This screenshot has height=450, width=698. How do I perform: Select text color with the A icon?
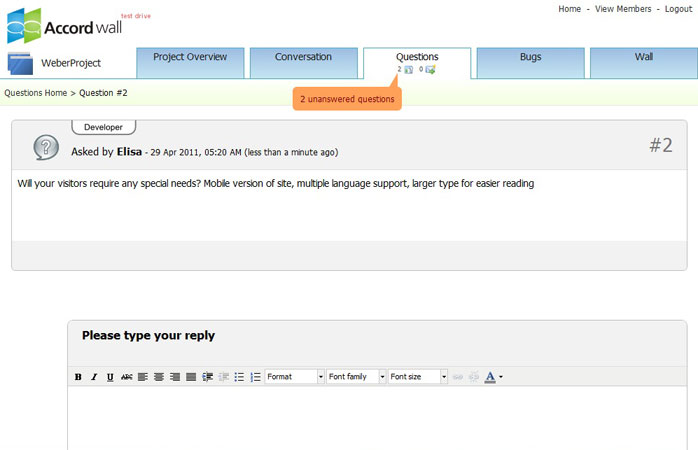click(x=490, y=377)
